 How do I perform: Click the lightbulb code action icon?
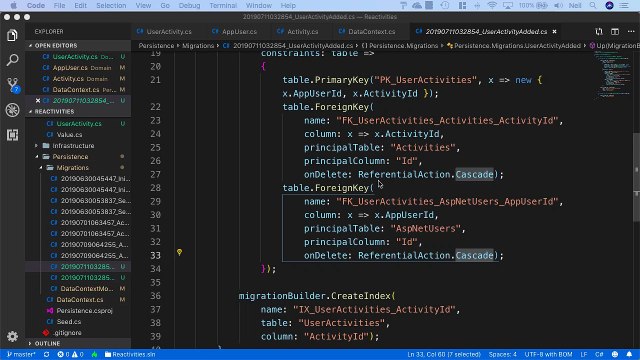pos(179,253)
